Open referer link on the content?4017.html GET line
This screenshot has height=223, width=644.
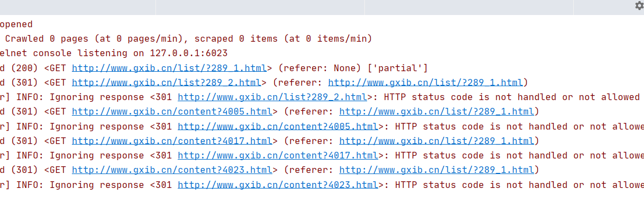(437, 141)
